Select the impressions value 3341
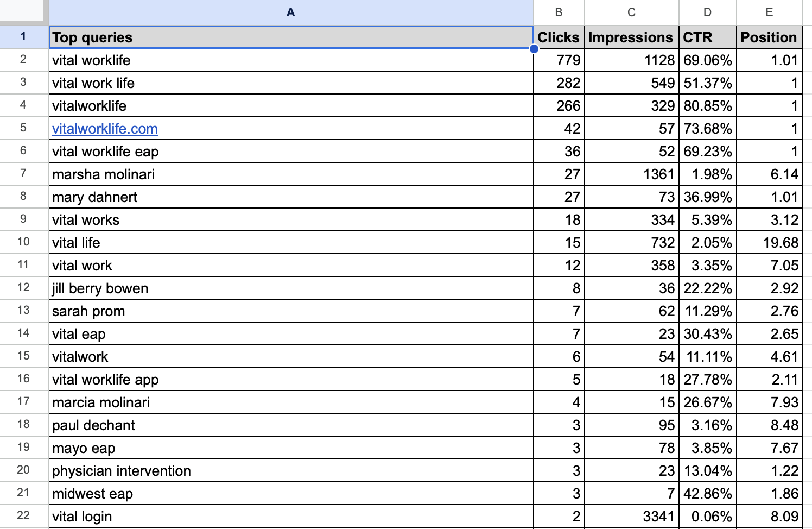The width and height of the screenshot is (812, 529). coord(632,517)
